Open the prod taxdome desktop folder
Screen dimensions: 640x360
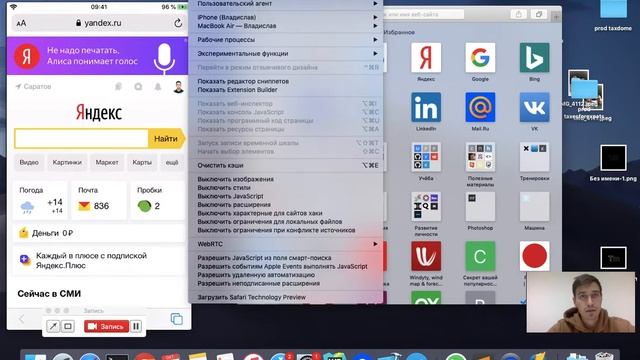(x=613, y=16)
